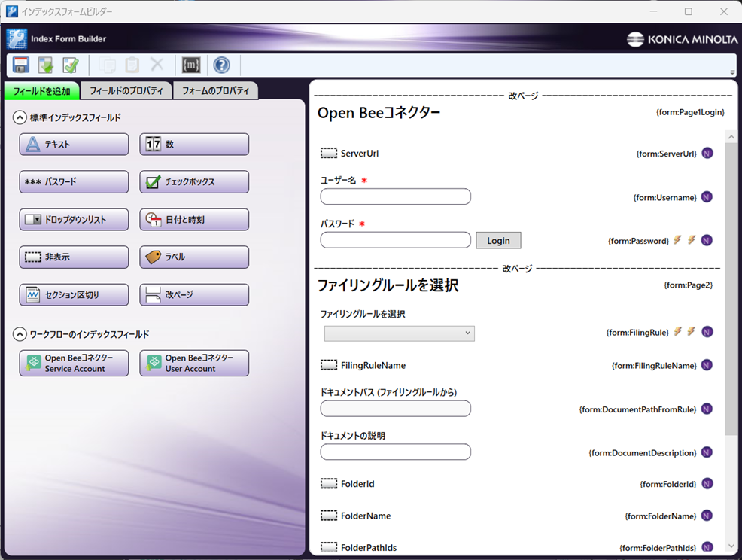The height and width of the screenshot is (560, 742).
Task: Click the import form icon with green arrow
Action: point(45,65)
